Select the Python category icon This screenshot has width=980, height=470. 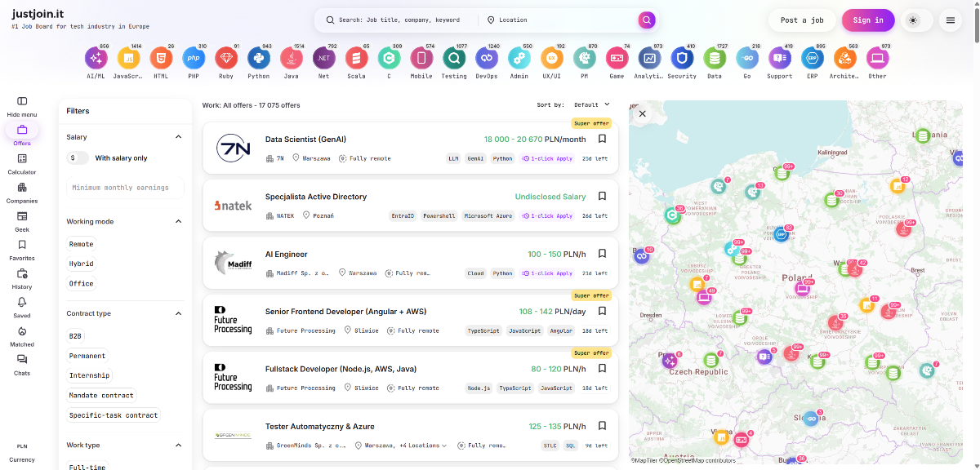click(x=259, y=59)
